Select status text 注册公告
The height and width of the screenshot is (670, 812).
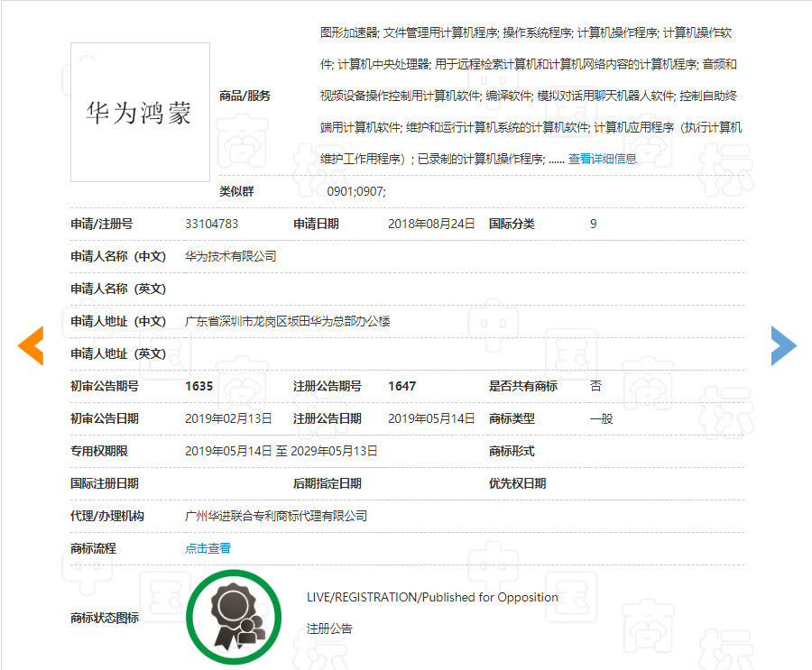tap(329, 629)
